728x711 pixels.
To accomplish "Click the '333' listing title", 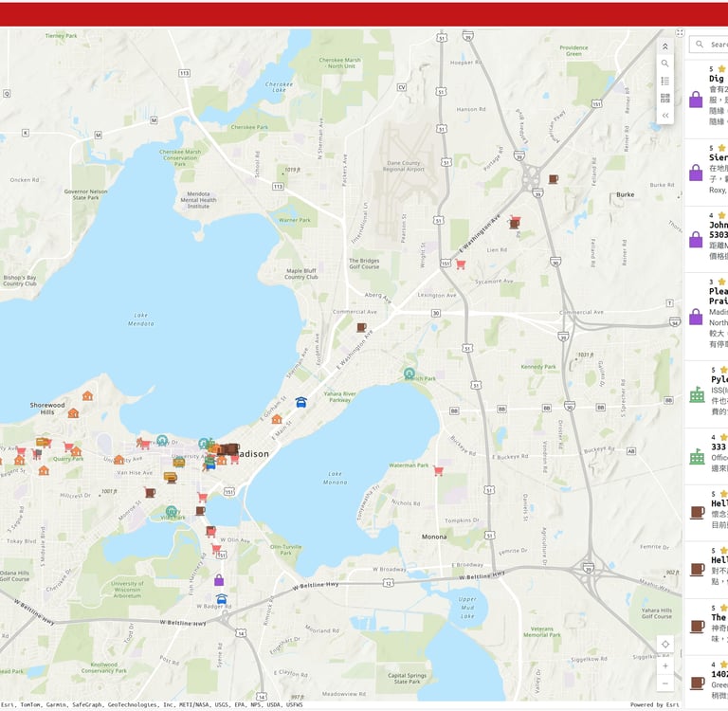I will point(719,447).
